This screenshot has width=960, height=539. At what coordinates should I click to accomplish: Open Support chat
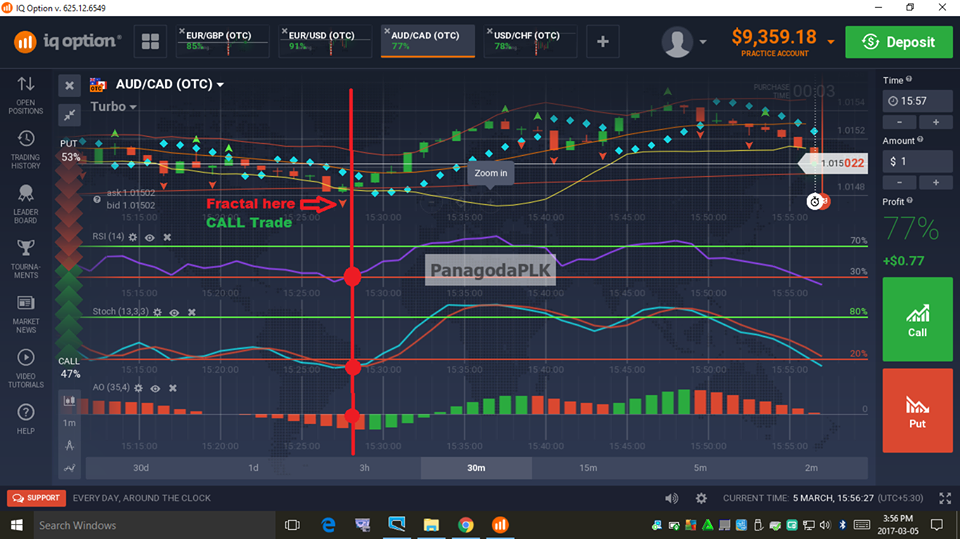37,498
